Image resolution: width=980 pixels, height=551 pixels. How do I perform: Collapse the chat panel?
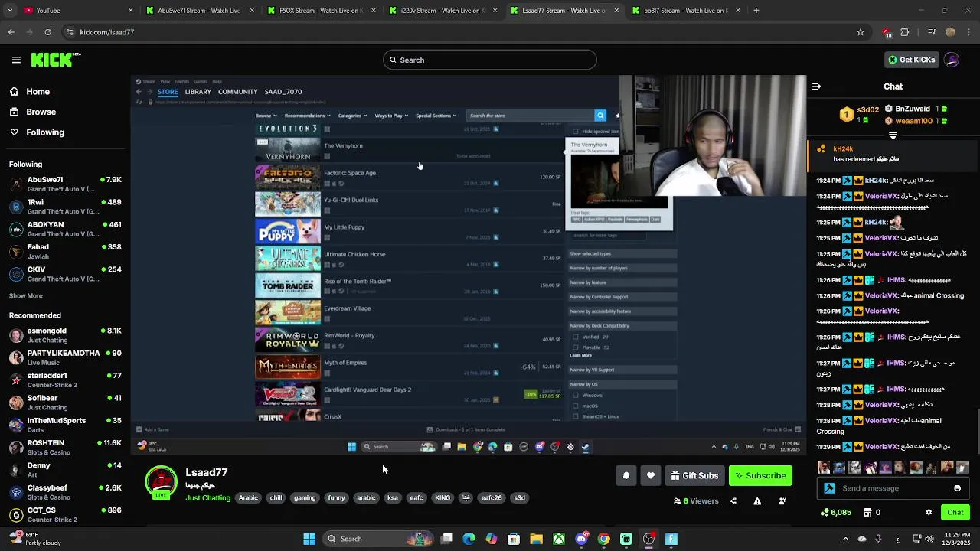point(816,86)
